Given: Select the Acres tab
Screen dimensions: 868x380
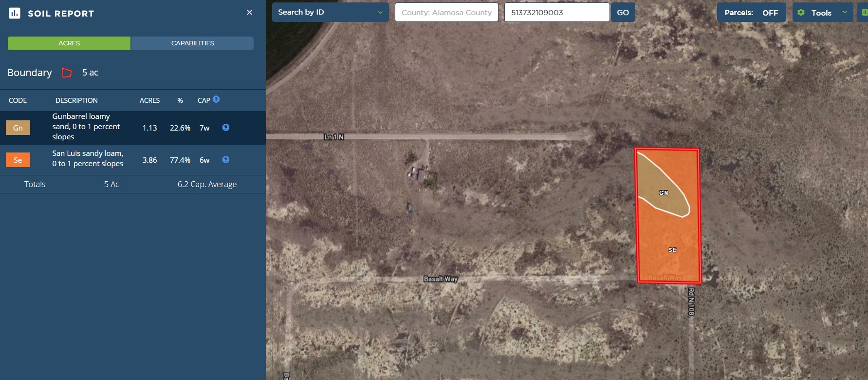Looking at the screenshot, I should tap(69, 43).
